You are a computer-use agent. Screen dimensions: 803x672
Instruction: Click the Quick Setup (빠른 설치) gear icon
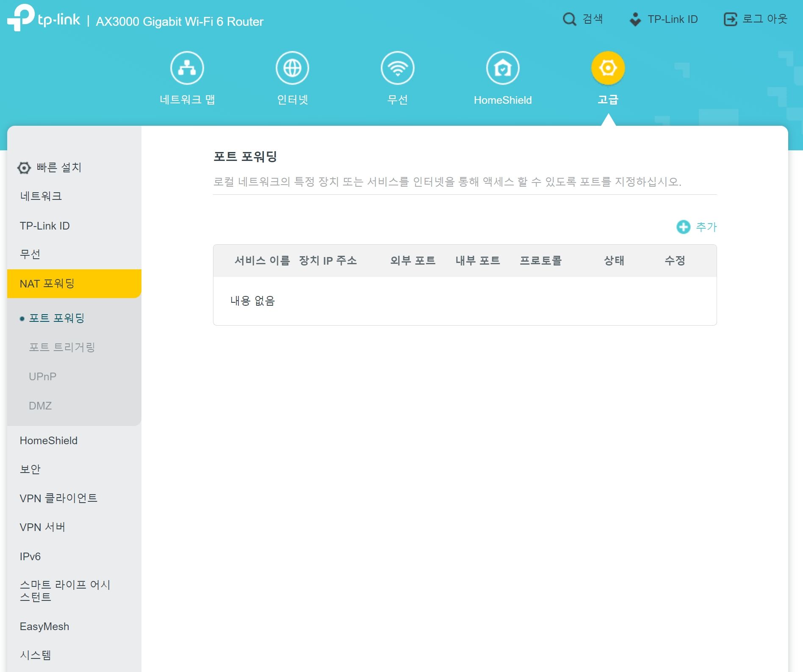click(x=24, y=168)
